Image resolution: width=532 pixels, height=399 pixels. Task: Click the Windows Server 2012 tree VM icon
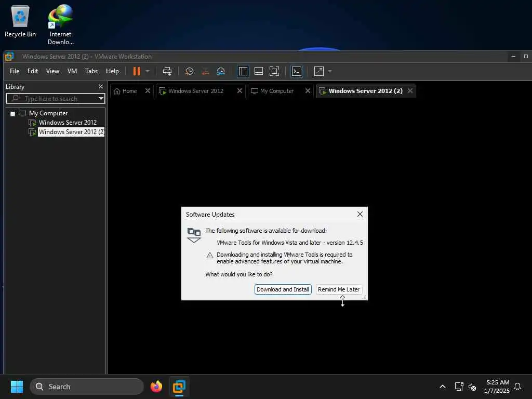32,123
